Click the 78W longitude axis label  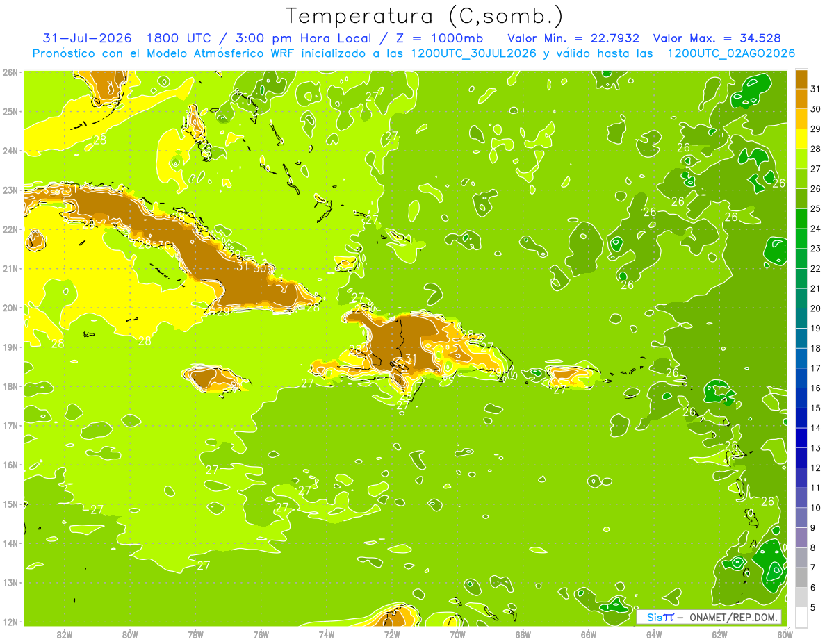coord(195,635)
